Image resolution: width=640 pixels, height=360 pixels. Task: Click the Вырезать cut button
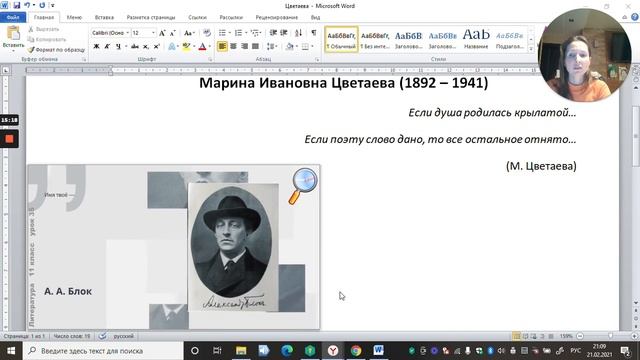[44, 29]
